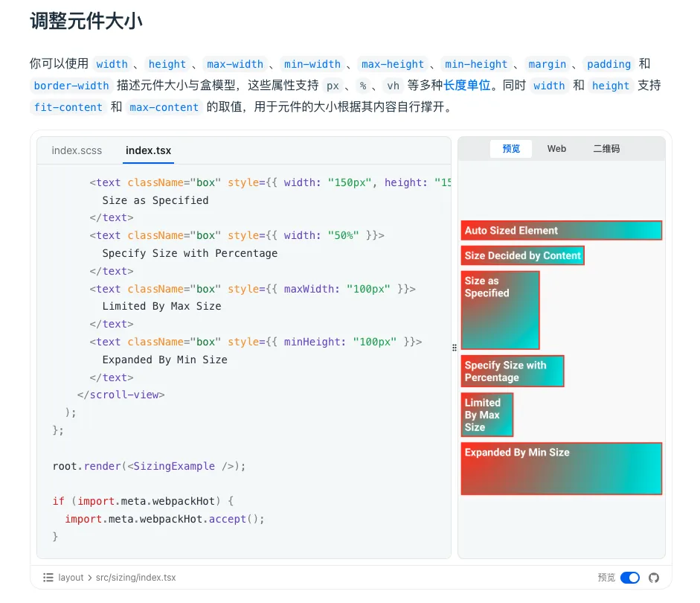Toggle the 预览 preview switch off
Image resolution: width=700 pixels, height=603 pixels.
point(630,578)
